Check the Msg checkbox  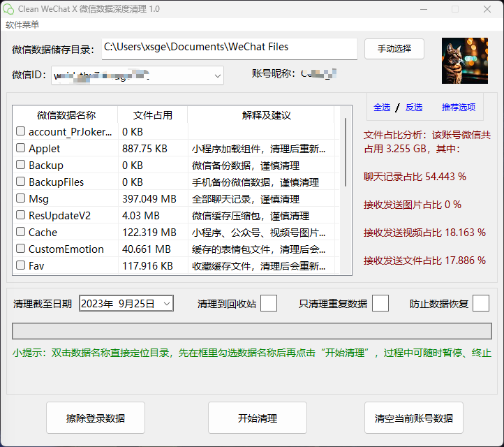click(x=20, y=198)
